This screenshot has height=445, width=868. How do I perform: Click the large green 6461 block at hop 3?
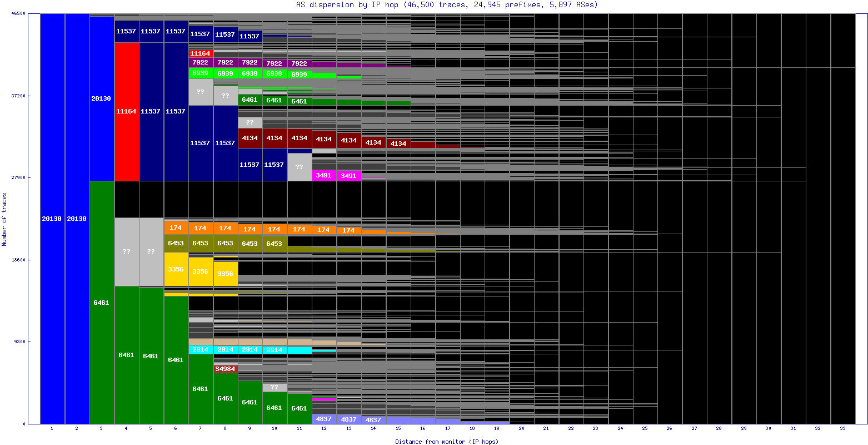(x=102, y=303)
